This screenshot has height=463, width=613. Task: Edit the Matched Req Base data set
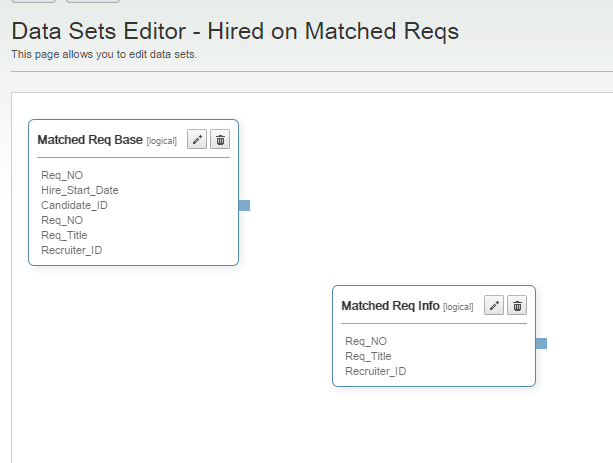tap(197, 140)
